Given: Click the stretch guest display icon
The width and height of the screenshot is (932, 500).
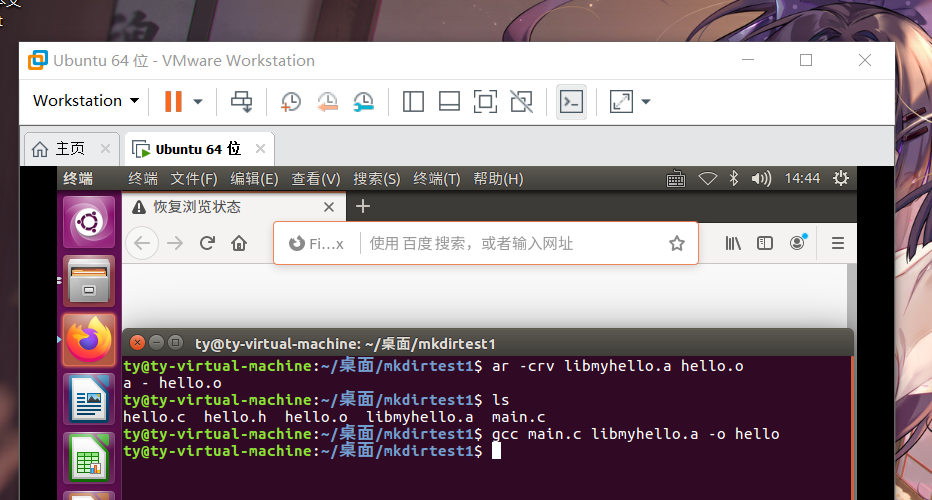Looking at the screenshot, I should click(x=621, y=102).
